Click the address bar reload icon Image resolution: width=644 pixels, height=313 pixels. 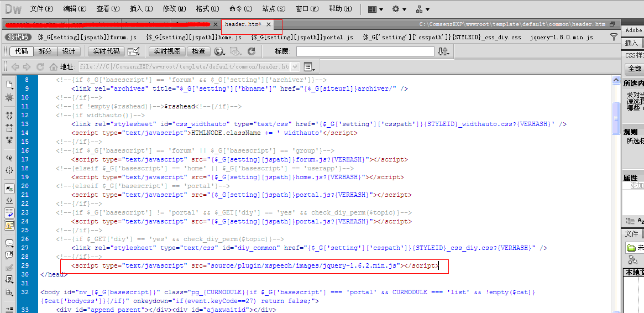(x=40, y=66)
